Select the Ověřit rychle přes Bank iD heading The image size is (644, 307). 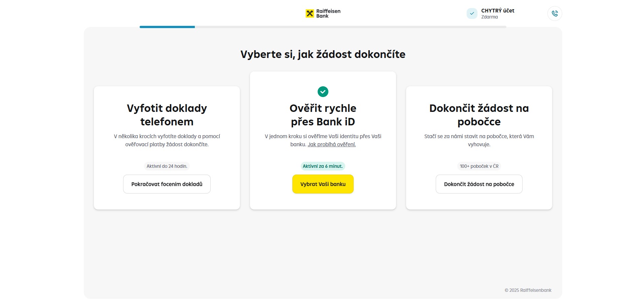tap(323, 115)
